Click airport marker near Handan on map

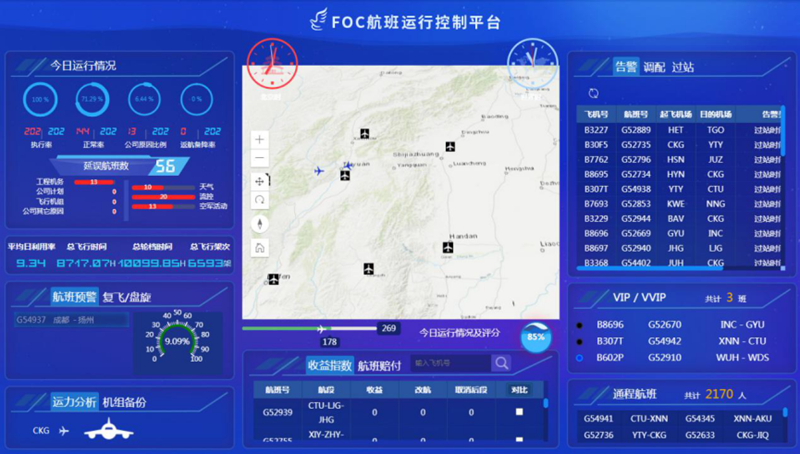coord(447,247)
